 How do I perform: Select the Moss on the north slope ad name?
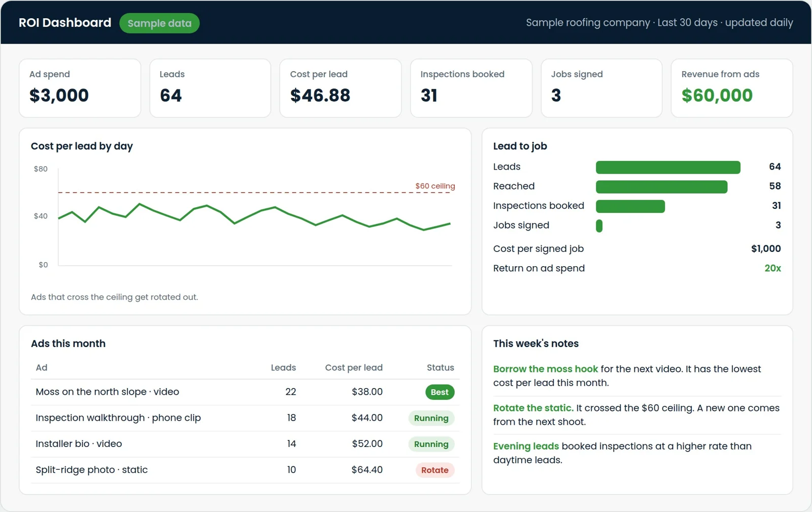pyautogui.click(x=107, y=392)
